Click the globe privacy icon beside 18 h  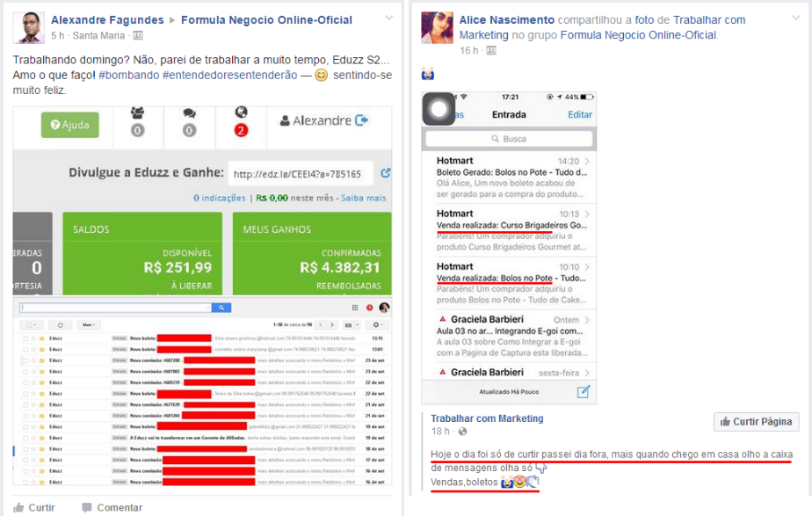[462, 431]
